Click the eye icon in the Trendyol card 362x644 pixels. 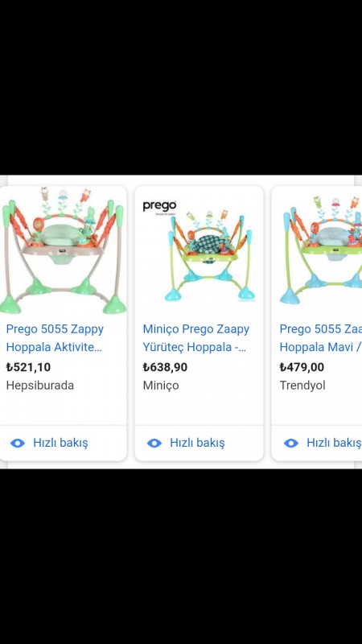(x=291, y=443)
